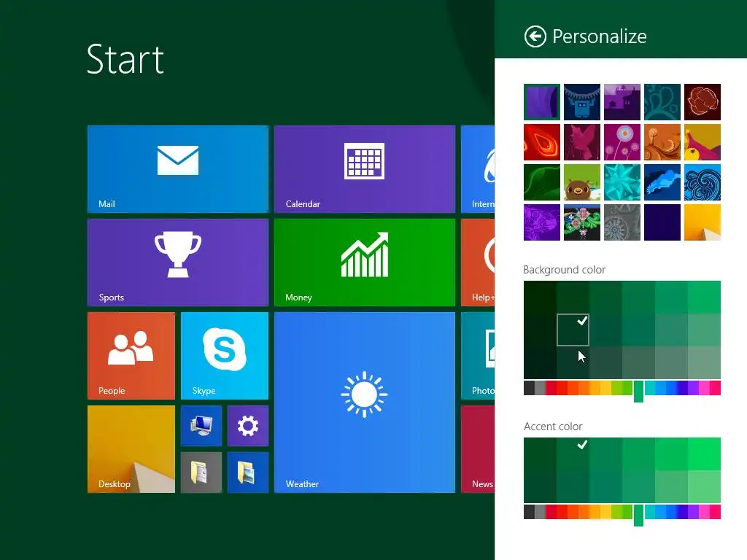Pick the brightest green Accent color swatch

pyautogui.click(x=704, y=454)
